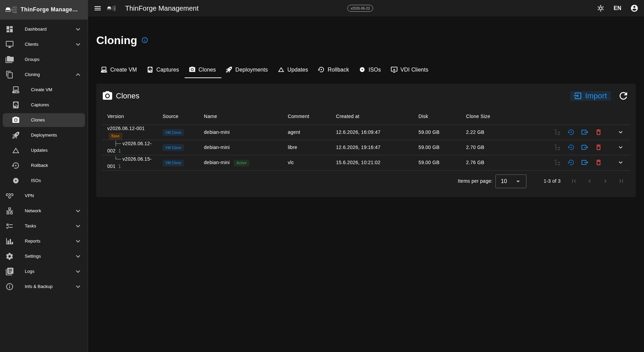644x352 pixels.
Task: Collapse the Cloning sidebar section
Action: point(78,75)
